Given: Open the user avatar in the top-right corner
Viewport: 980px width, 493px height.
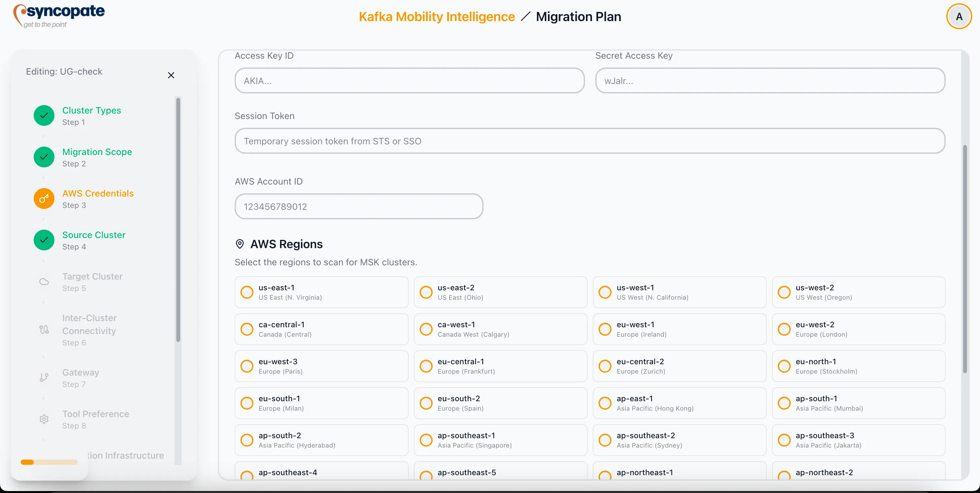Looking at the screenshot, I should 959,16.
